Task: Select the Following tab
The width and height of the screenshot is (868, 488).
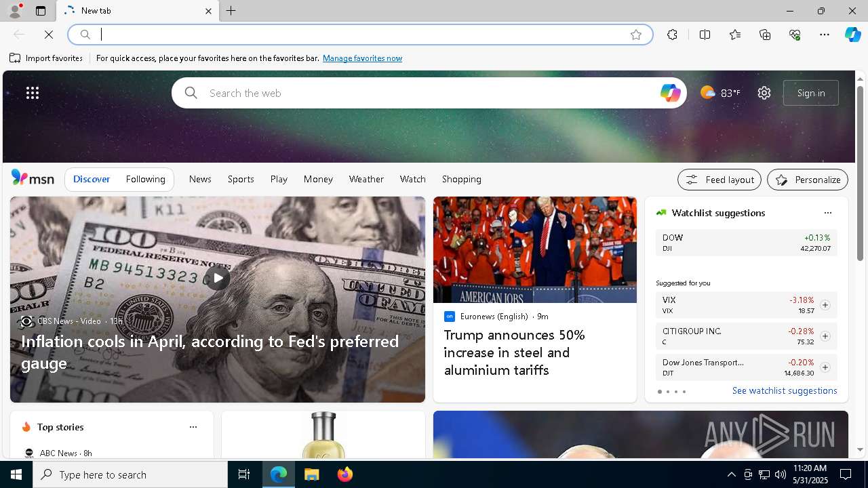Action: [145, 179]
